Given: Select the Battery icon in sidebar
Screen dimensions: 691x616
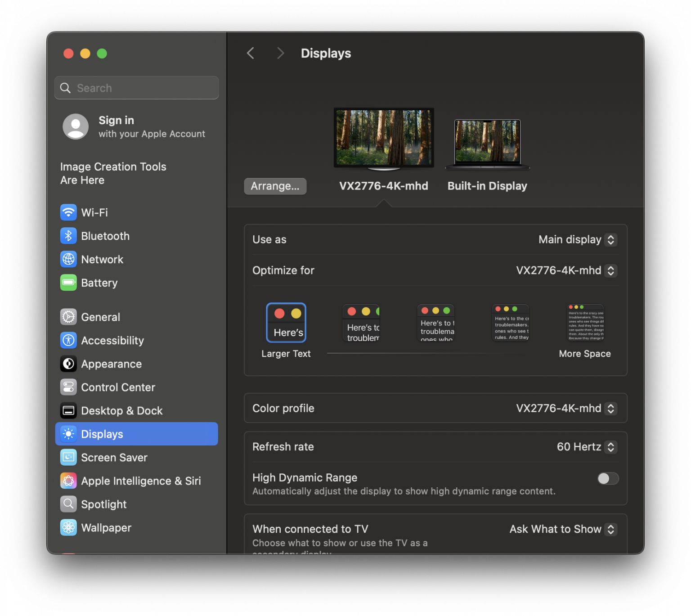Looking at the screenshot, I should click(x=68, y=283).
